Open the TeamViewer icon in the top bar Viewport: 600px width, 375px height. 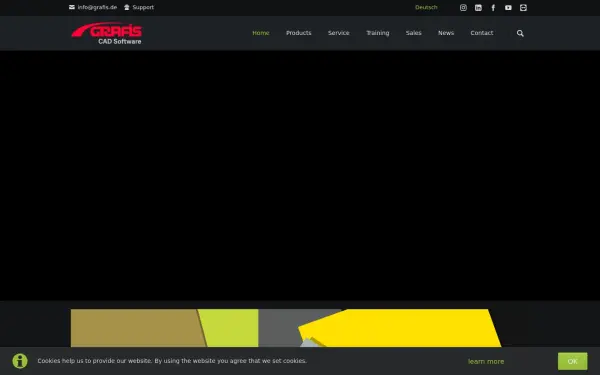[x=523, y=8]
